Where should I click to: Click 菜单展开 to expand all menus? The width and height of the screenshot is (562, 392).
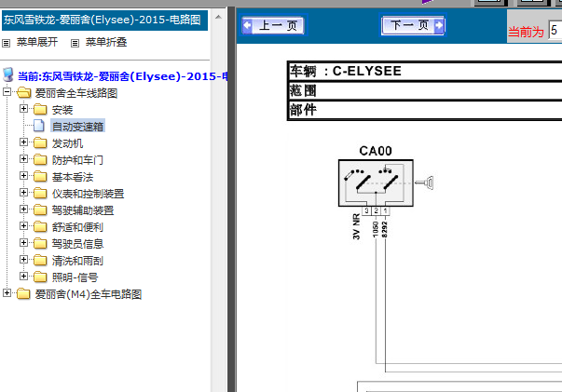(x=37, y=42)
